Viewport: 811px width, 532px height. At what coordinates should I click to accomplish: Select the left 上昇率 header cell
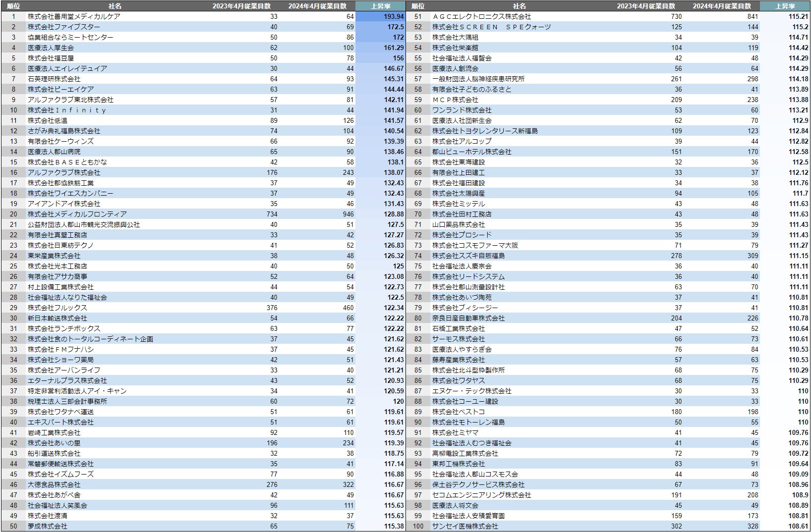[381, 6]
